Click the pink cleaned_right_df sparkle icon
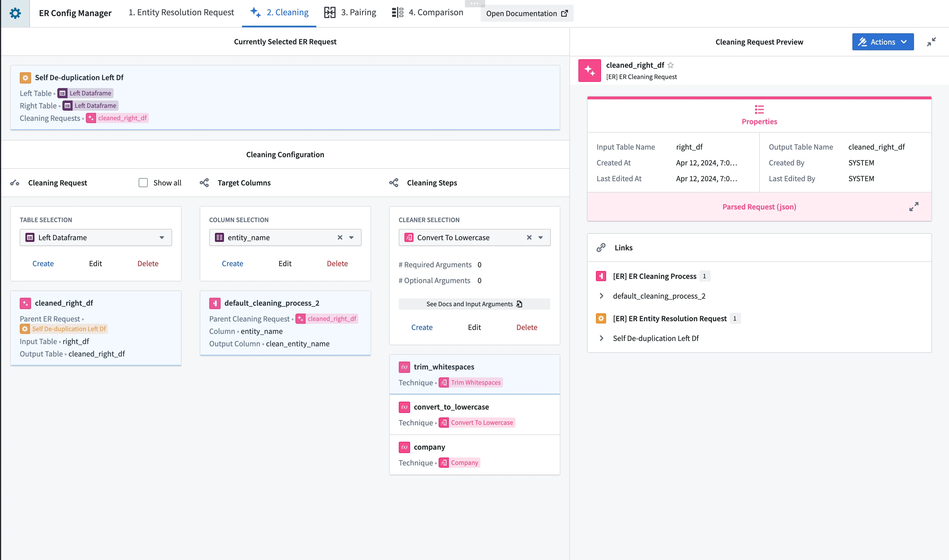 589,71
